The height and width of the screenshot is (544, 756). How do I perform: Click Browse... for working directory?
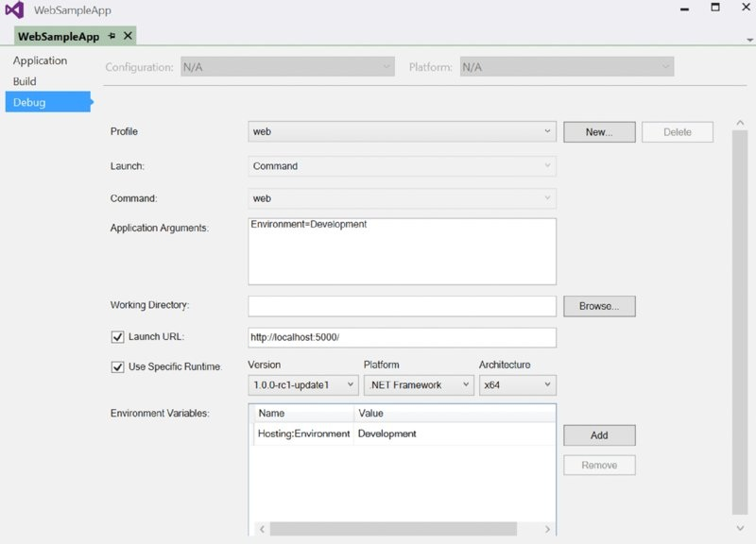point(599,306)
